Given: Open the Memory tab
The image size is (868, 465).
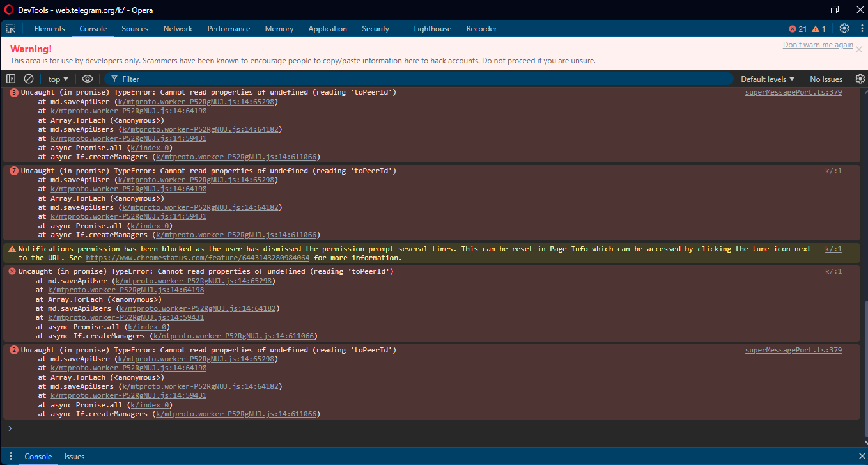Looking at the screenshot, I should pyautogui.click(x=279, y=29).
